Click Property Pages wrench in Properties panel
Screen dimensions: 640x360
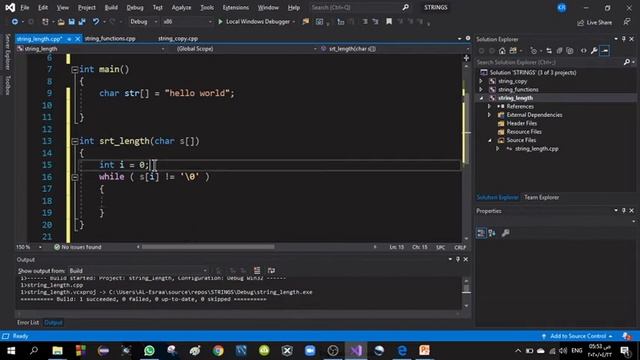505,233
